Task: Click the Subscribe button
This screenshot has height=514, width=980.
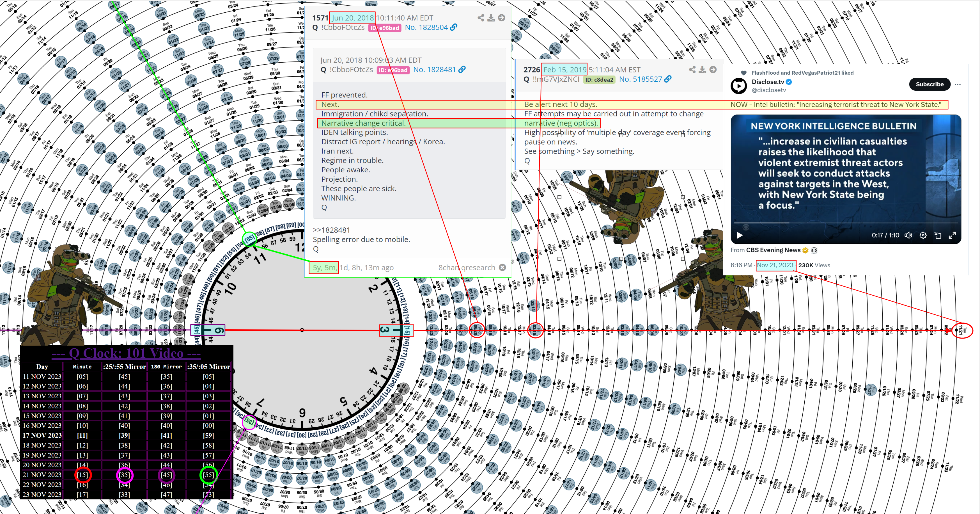Action: [929, 84]
